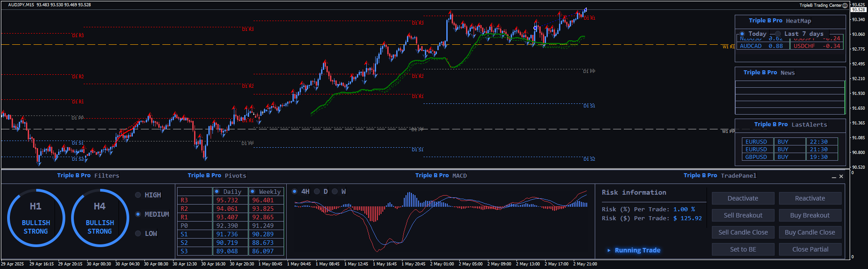This screenshot has height=269, width=868.
Task: Click the Buy Breakout button
Action: pos(810,215)
